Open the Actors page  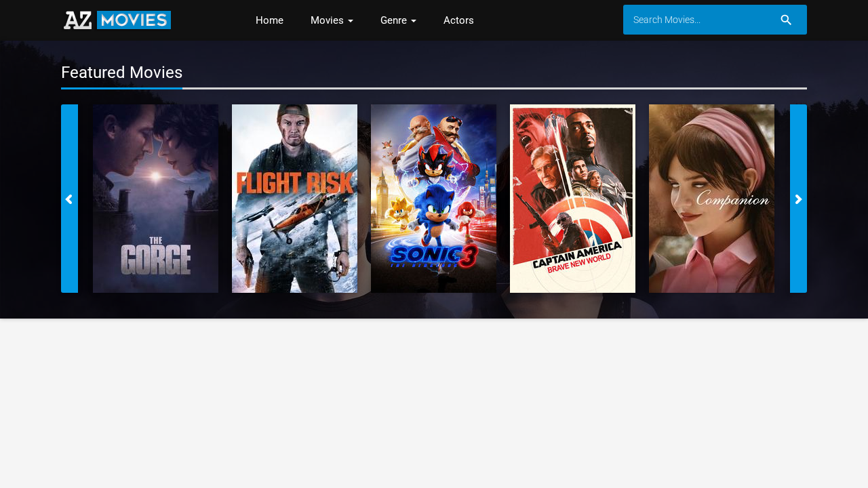[458, 20]
